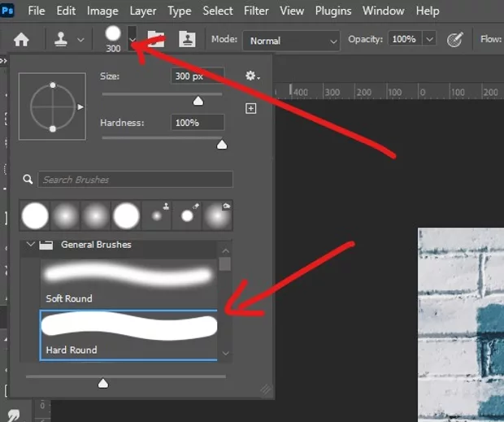This screenshot has height=422, width=504.
Task: Select the Hard Round brush preset
Action: click(129, 333)
